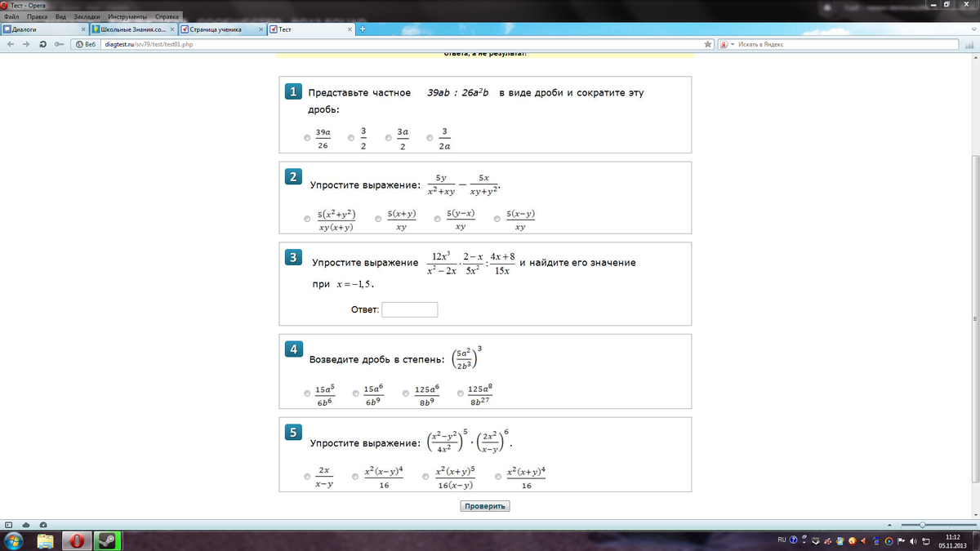980x551 pixels.
Task: Adjust the zoom slider in status bar
Action: click(x=922, y=525)
